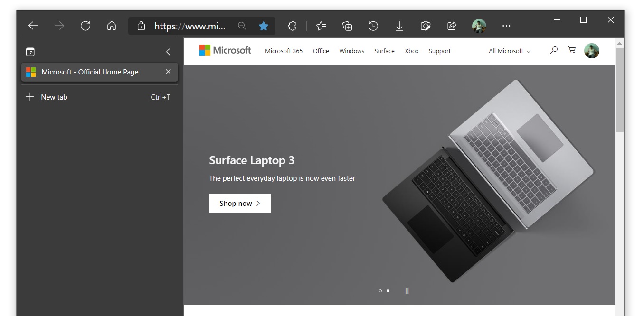The image size is (644, 316).
Task: Open the Office navigation link
Action: 321,51
